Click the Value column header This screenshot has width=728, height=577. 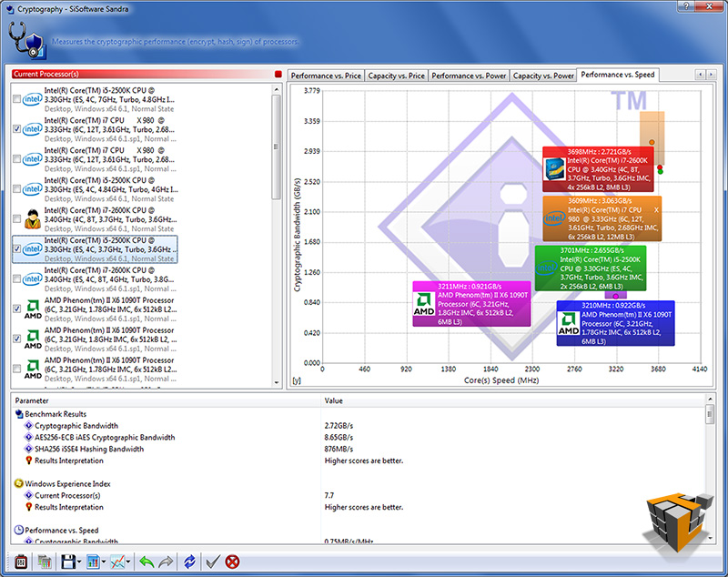tap(513, 400)
